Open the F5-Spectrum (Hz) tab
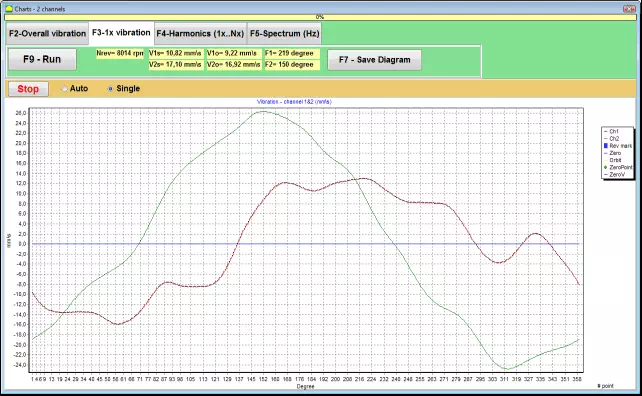 click(285, 34)
